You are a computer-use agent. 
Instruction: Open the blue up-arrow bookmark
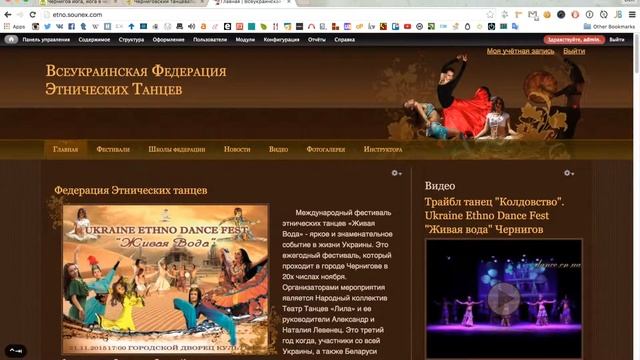tap(131, 27)
